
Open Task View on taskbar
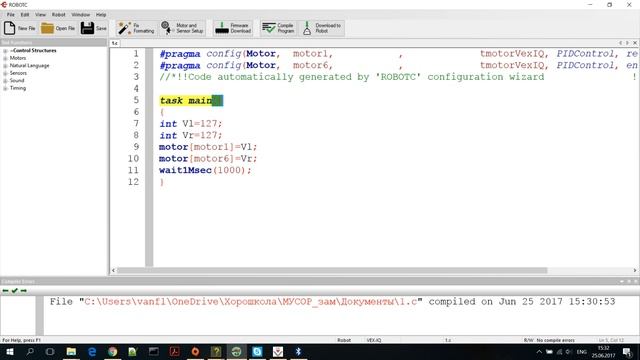(x=50, y=351)
